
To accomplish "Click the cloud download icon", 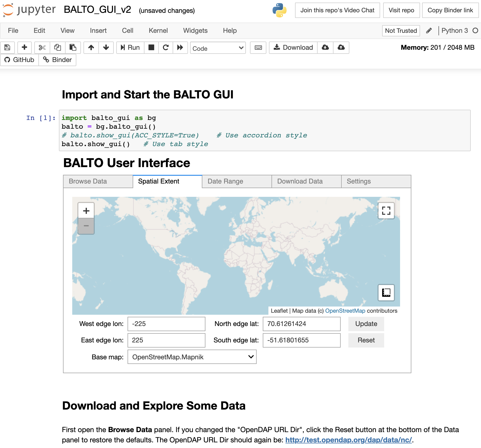I will click(325, 48).
